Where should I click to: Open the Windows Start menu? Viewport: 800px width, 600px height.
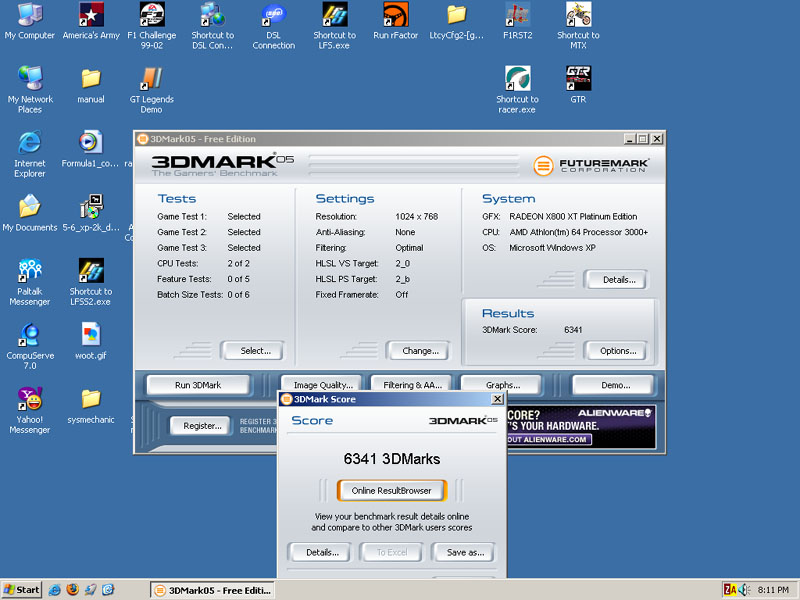pos(22,590)
